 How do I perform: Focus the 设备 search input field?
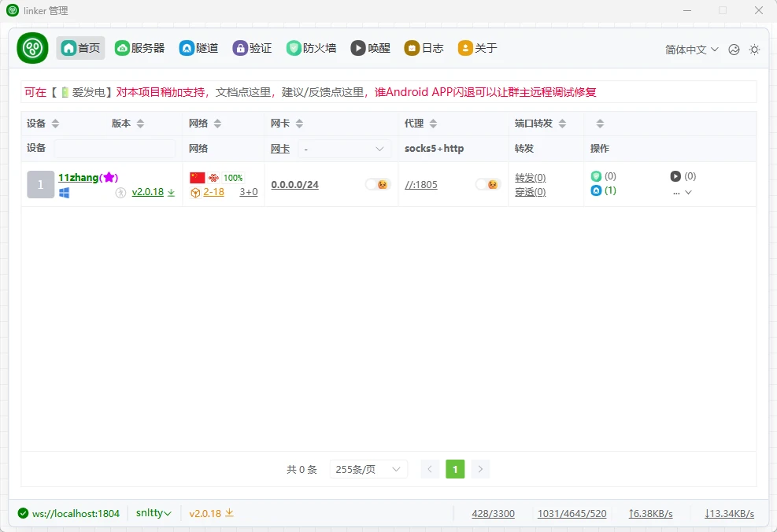click(x=114, y=149)
